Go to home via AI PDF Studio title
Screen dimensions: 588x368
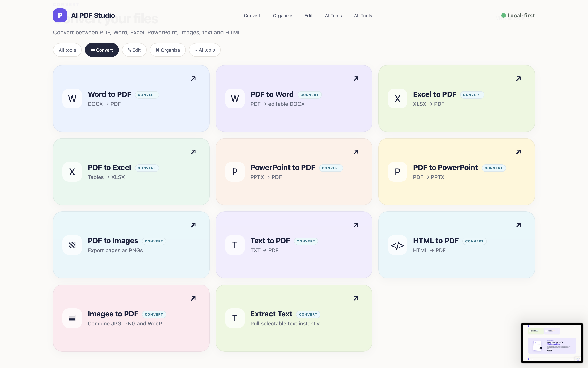(93, 15)
